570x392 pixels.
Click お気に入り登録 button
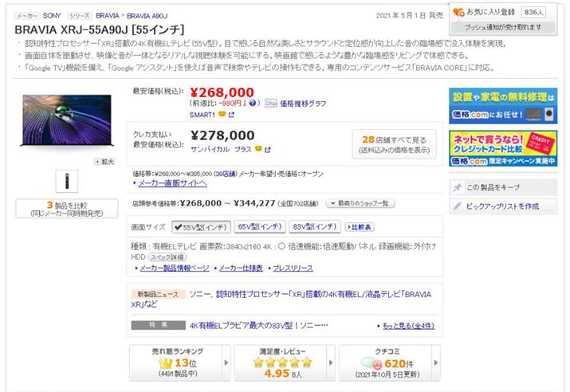490,12
